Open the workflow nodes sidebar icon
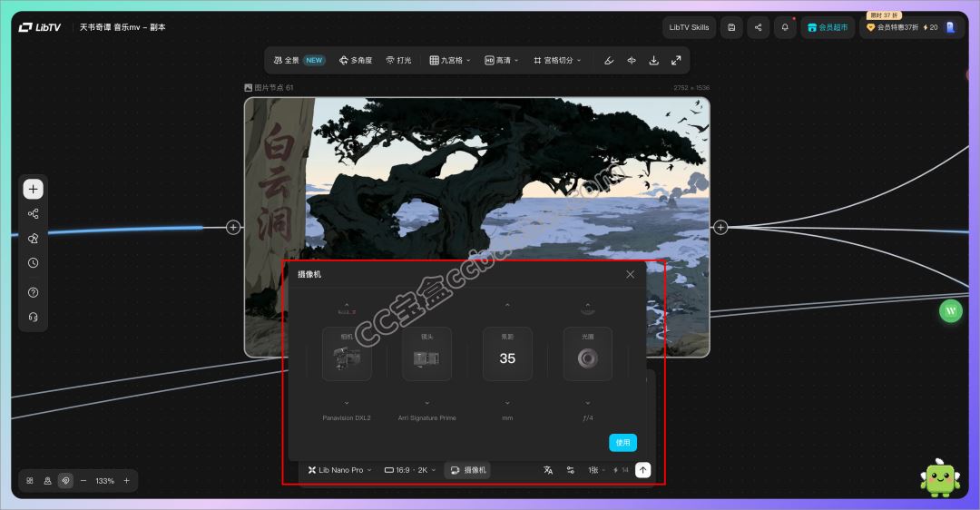Image resolution: width=980 pixels, height=510 pixels. click(x=34, y=214)
